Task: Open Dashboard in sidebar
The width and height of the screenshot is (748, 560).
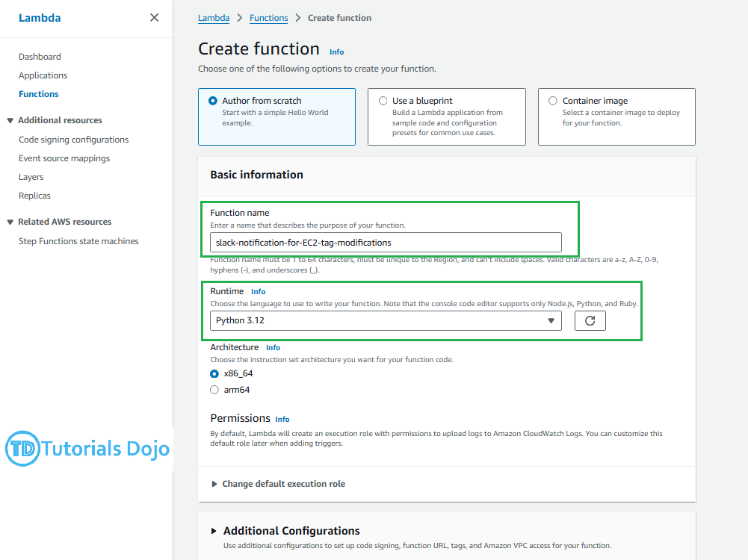Action: pyautogui.click(x=40, y=57)
